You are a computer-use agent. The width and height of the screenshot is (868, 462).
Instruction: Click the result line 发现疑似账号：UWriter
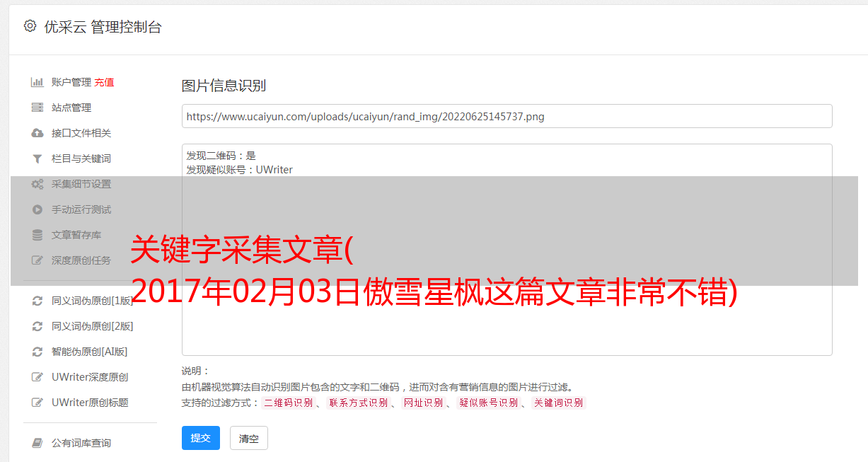pyautogui.click(x=240, y=170)
